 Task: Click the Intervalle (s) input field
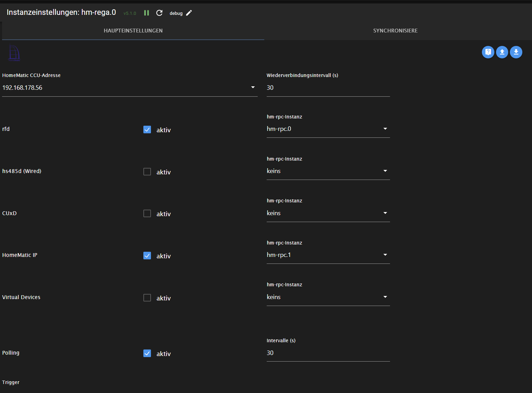pyautogui.click(x=328, y=353)
